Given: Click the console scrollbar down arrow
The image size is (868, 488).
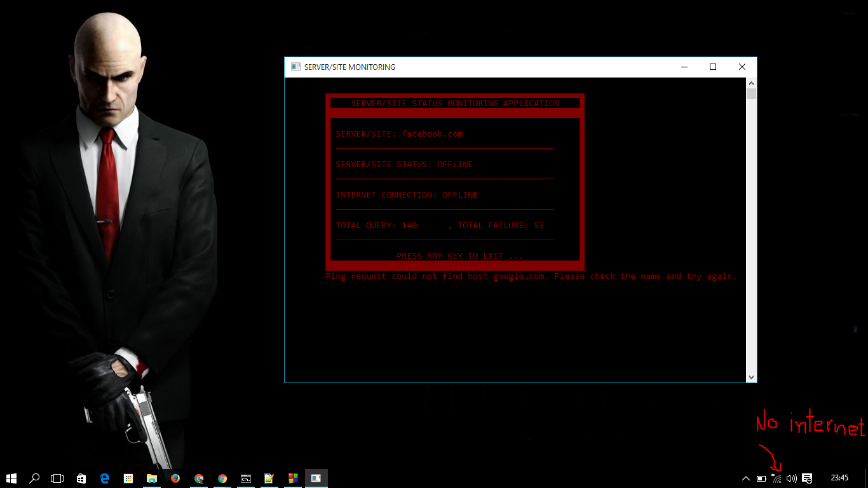Looking at the screenshot, I should 751,377.
